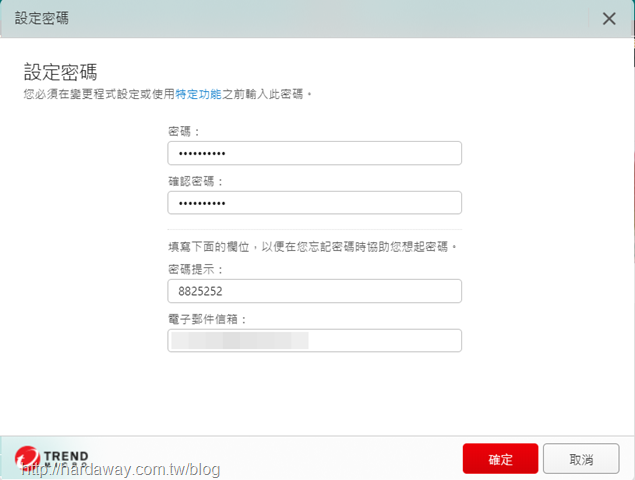Screen dimensions: 635x480
Task: Click the 密碼提示: field label
Action: [x=196, y=269]
